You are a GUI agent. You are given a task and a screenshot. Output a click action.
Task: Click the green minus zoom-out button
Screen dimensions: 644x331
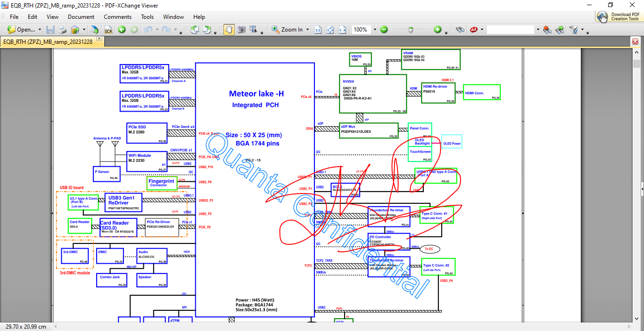tap(384, 30)
